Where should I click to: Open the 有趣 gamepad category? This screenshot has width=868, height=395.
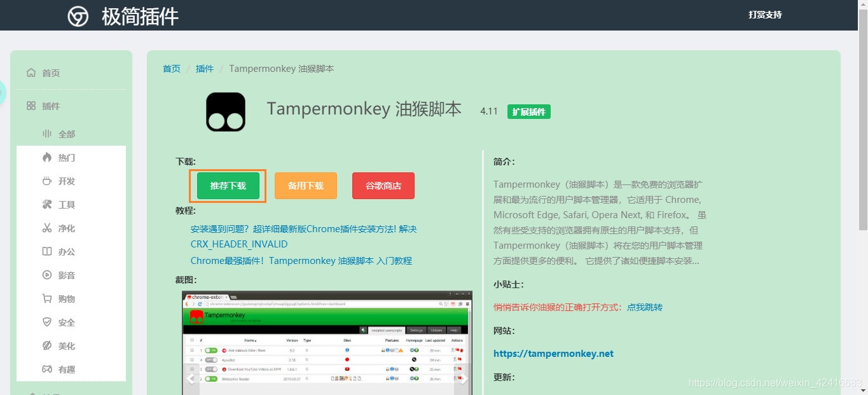click(x=59, y=370)
